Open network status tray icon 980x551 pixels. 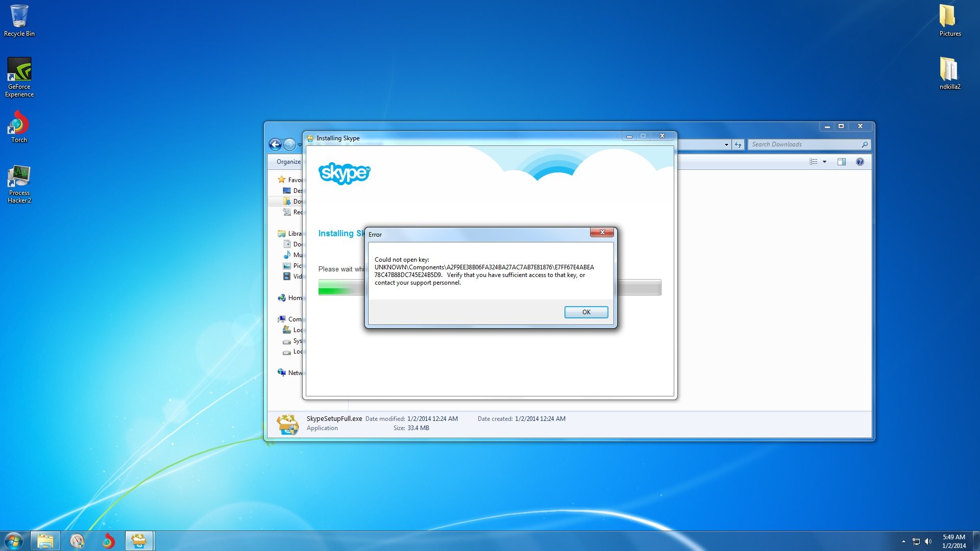click(916, 541)
